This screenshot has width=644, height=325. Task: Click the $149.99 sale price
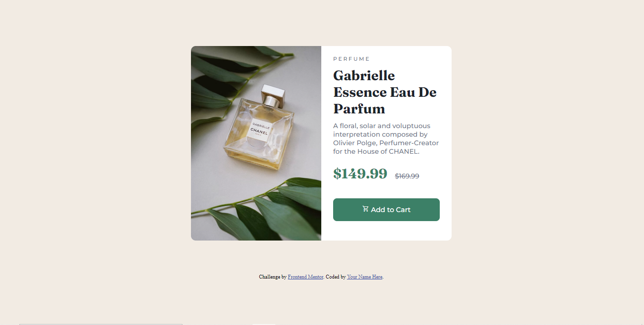pos(360,174)
